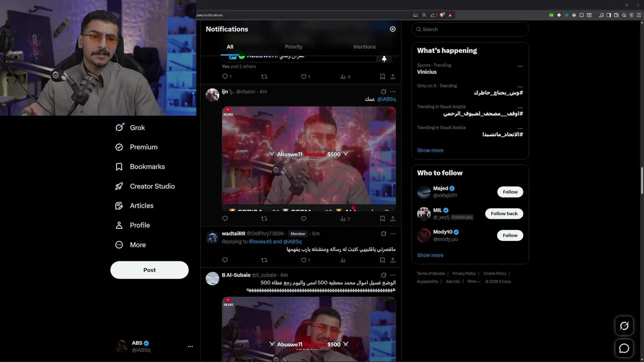Image resolution: width=644 pixels, height=362 pixels.
Task: Switch to Mentions notifications tab
Action: 364,47
